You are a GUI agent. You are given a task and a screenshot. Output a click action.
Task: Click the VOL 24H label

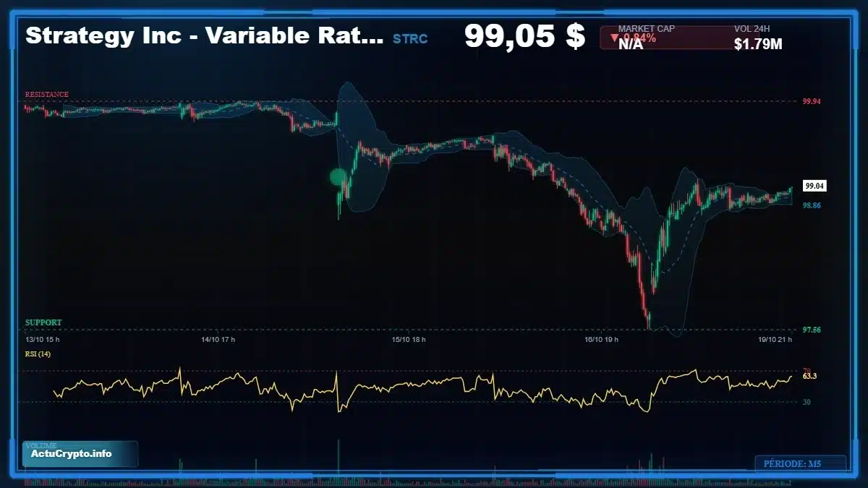point(752,29)
